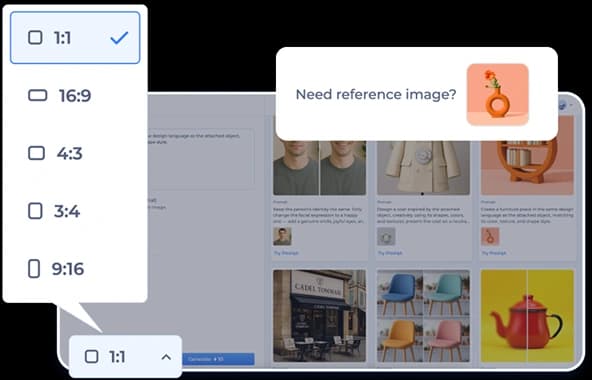Choose the 16:9 aspect ratio option
The height and width of the screenshot is (380, 592).
coord(75,95)
